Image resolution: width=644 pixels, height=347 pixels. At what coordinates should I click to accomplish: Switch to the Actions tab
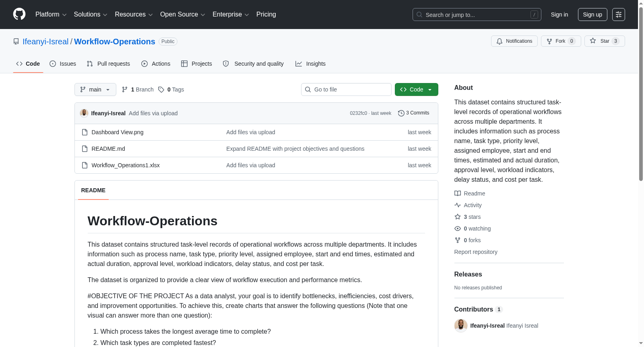pyautogui.click(x=156, y=64)
